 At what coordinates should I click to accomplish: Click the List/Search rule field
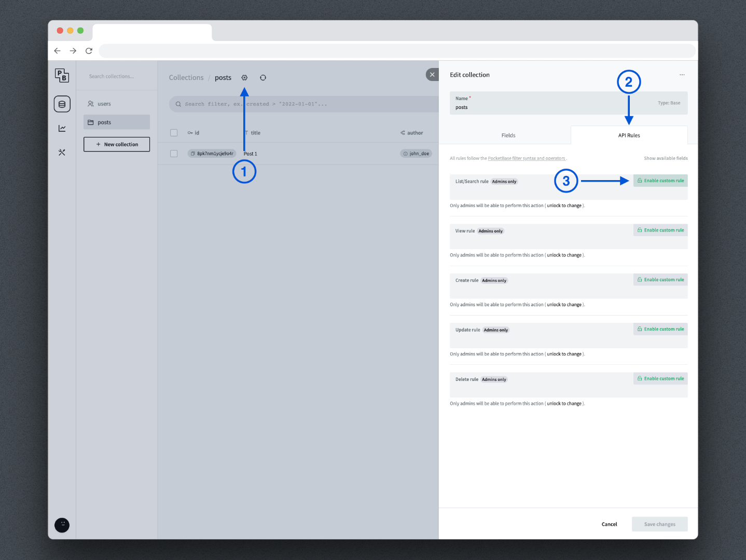[569, 187]
